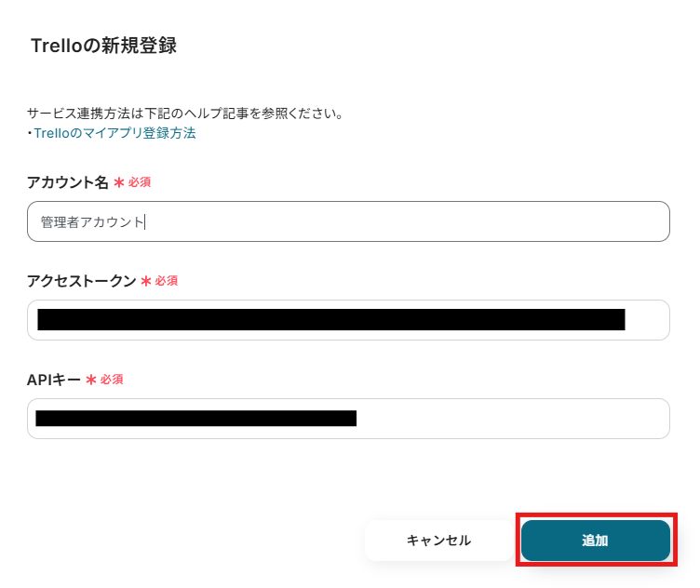Click the masked access token value
Viewport: 700px width, 588px height.
[x=330, y=320]
